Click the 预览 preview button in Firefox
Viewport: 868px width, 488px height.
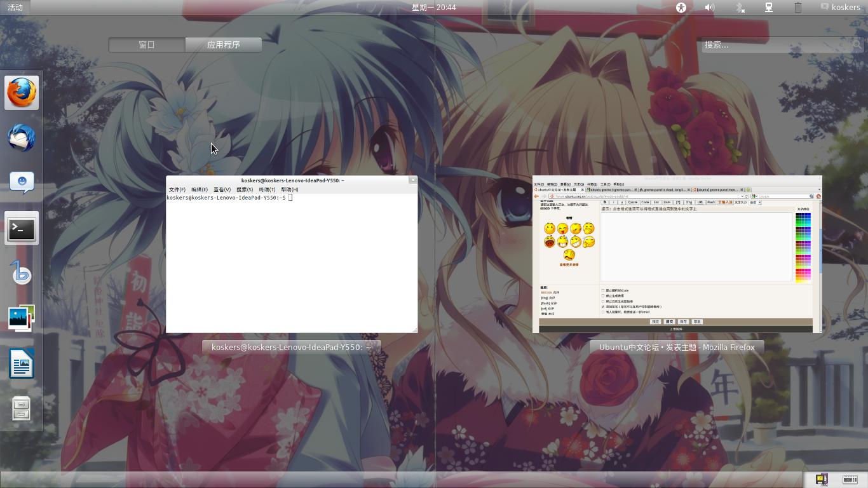click(x=655, y=322)
